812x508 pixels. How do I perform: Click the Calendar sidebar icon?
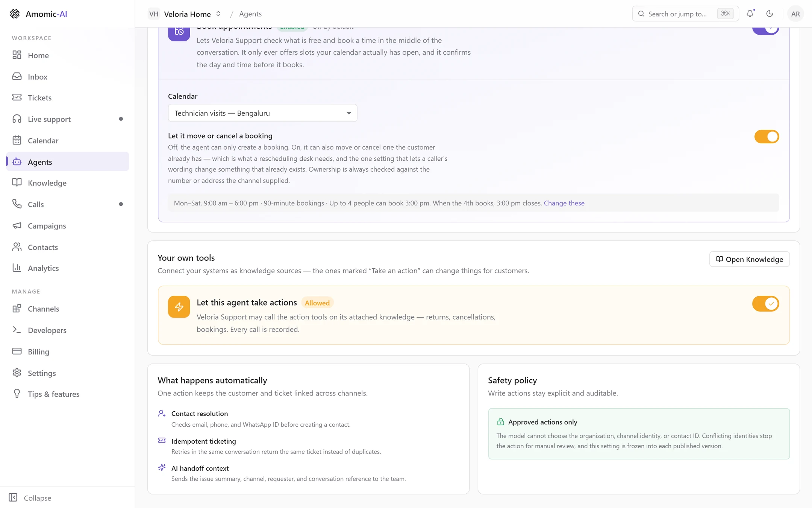pyautogui.click(x=17, y=140)
